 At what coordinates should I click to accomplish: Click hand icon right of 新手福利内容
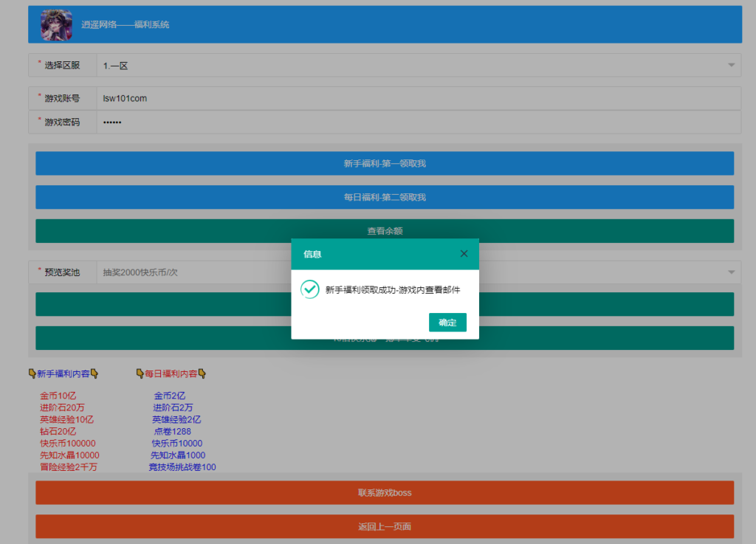point(94,374)
